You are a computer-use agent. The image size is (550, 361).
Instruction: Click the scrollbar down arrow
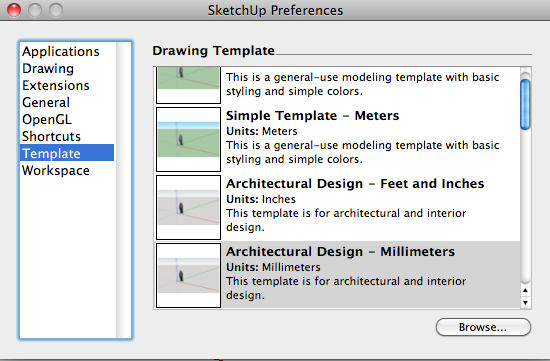(525, 303)
